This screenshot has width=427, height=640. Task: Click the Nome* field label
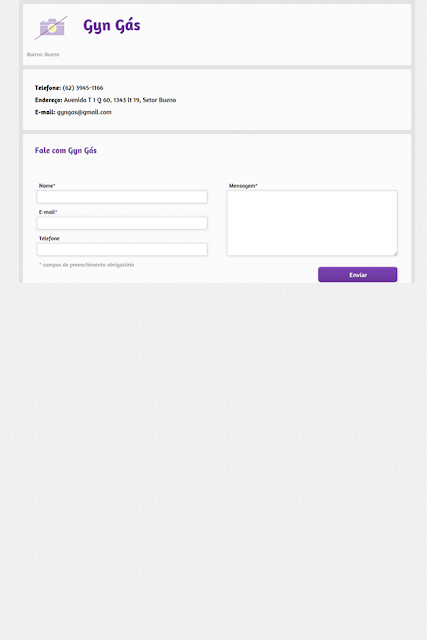click(x=47, y=186)
